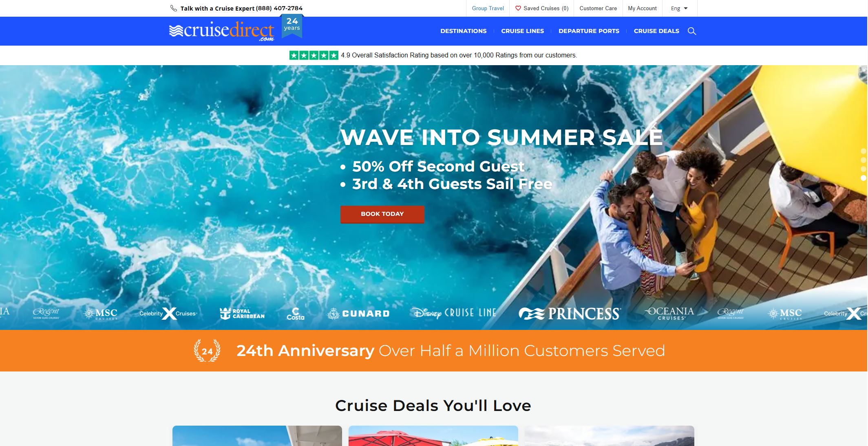Open the Group Travel link
The image size is (868, 446).
pyautogui.click(x=488, y=8)
